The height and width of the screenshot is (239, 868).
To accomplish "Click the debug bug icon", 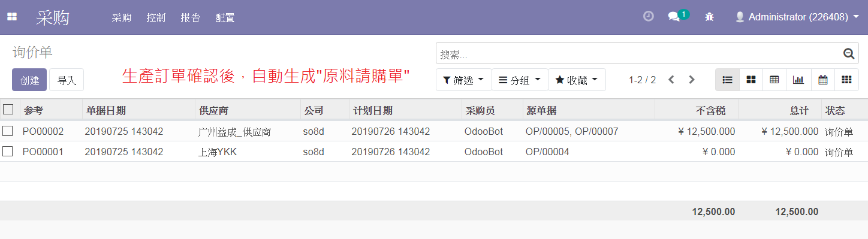I will (710, 17).
